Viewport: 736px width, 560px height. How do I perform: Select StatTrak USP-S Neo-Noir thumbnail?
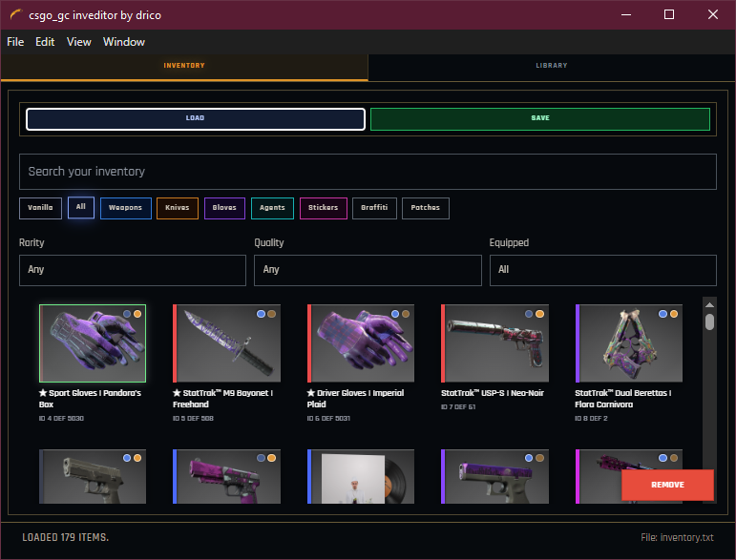click(x=494, y=343)
